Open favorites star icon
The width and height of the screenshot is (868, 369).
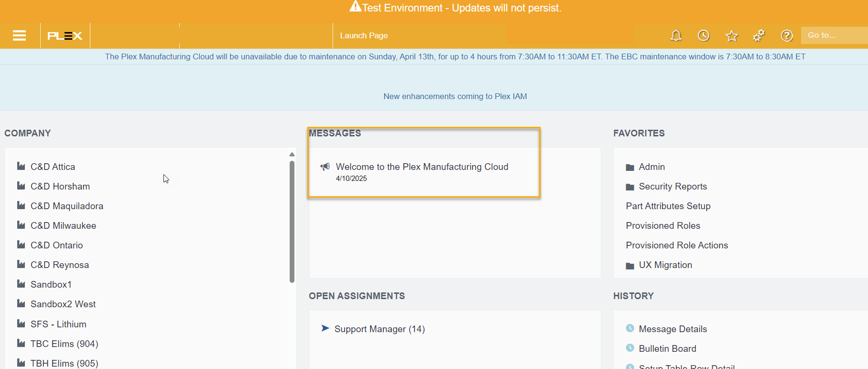point(731,35)
